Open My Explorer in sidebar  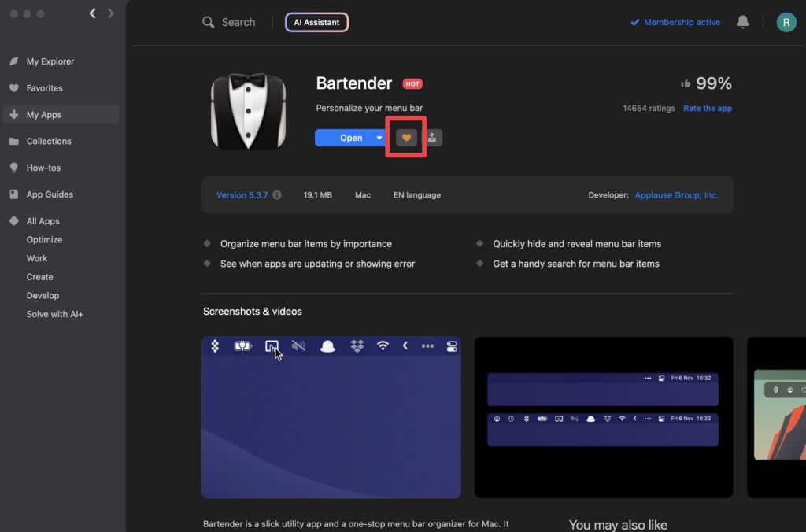pos(50,61)
